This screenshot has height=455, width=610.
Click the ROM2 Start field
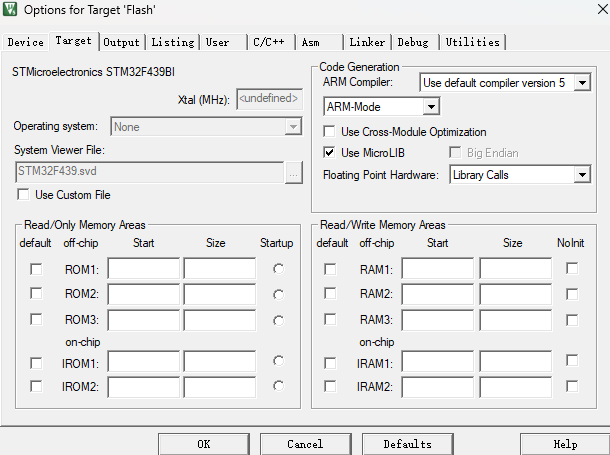point(144,294)
